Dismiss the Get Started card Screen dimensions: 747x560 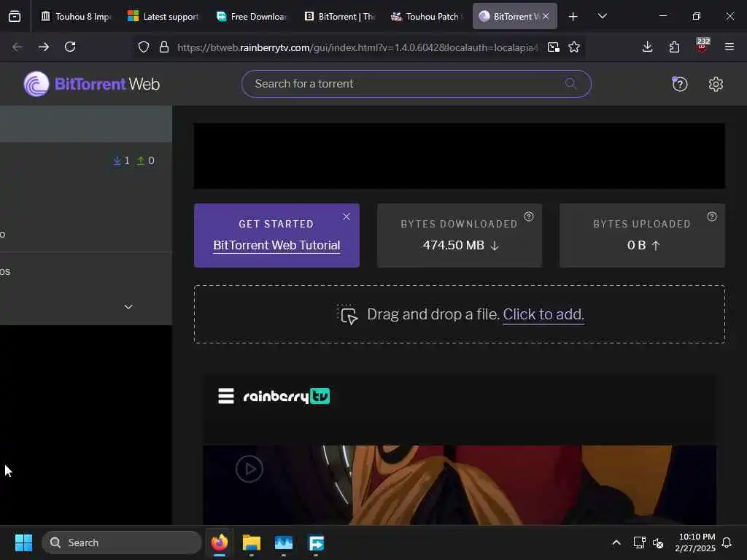[347, 217]
